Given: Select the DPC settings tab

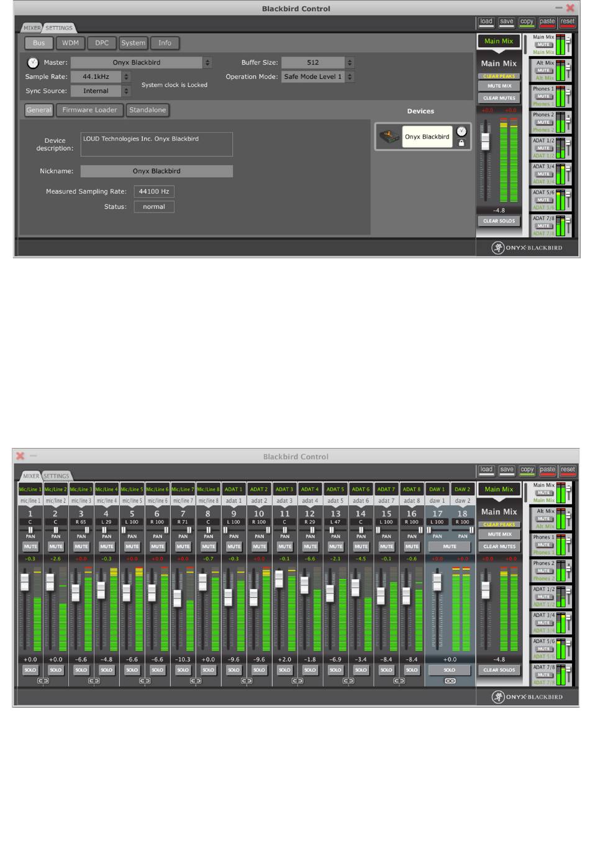Looking at the screenshot, I should point(102,43).
